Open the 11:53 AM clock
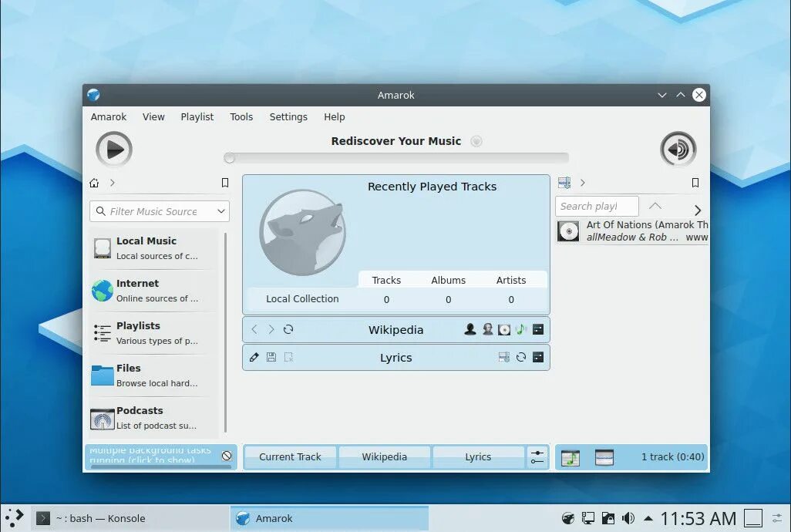 (698, 518)
